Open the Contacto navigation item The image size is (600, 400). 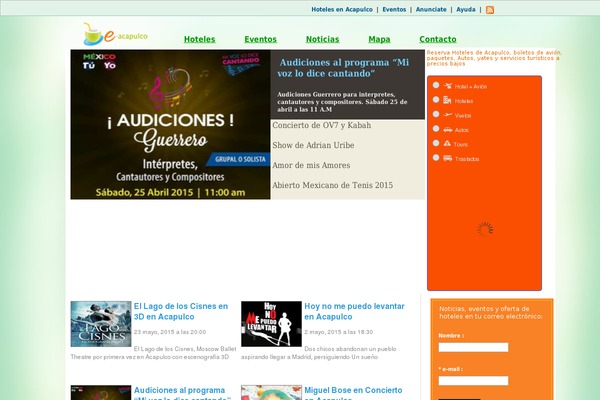tap(438, 39)
